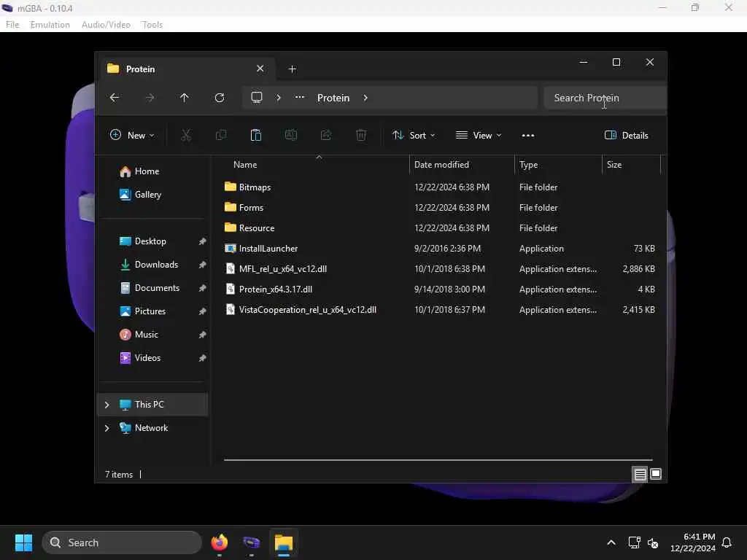Image resolution: width=747 pixels, height=560 pixels.
Task: Click chevron after PC icon in breadcrumb
Action: click(279, 98)
